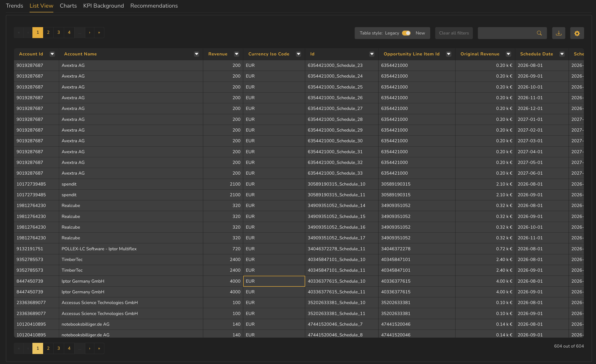Screen dimensions: 596x364
Task: Toggle the Legacy/New table style switch
Action: pos(406,33)
